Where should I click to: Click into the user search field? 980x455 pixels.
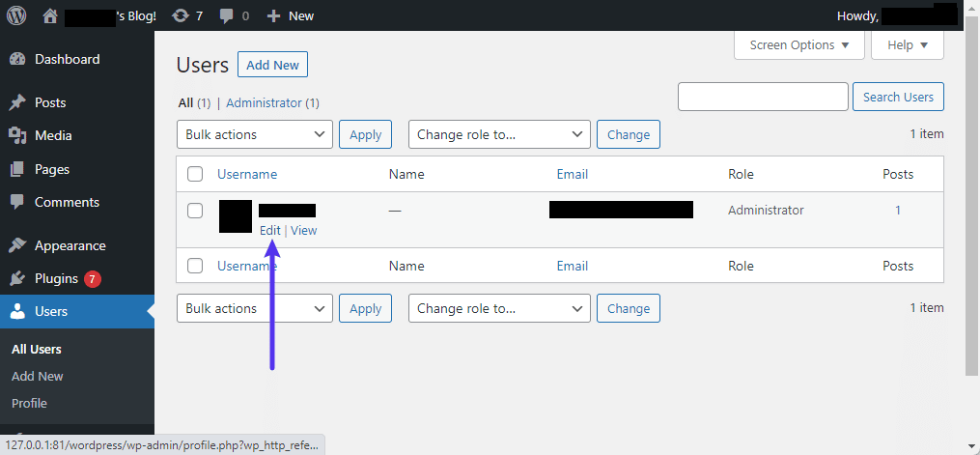tap(762, 97)
